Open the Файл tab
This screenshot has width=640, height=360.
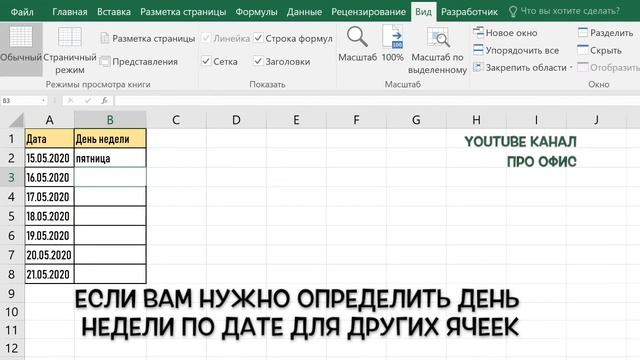(x=22, y=11)
